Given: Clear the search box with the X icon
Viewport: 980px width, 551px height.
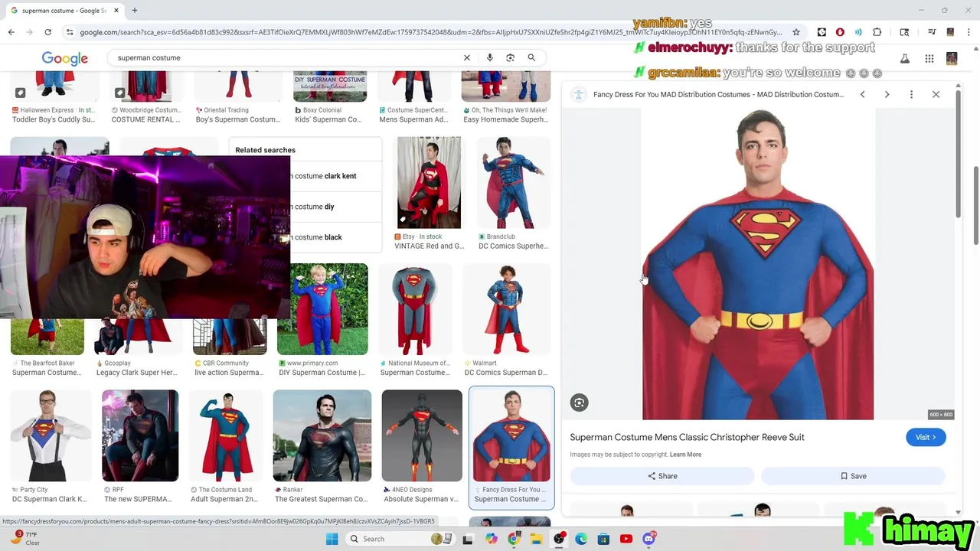Looking at the screenshot, I should 467,57.
